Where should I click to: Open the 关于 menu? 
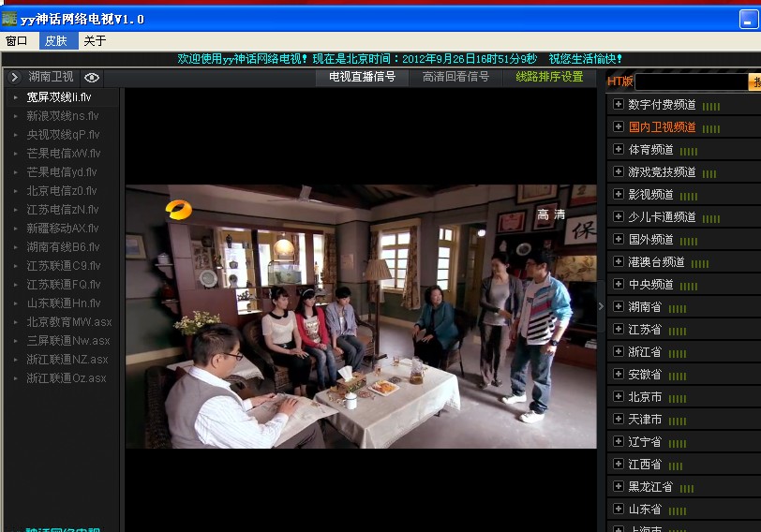pyautogui.click(x=95, y=40)
